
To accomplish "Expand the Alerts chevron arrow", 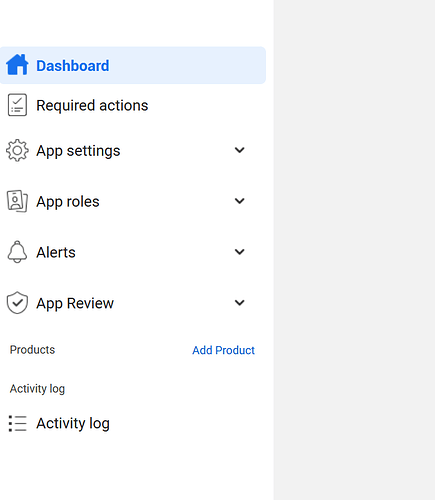I will click(x=239, y=252).
